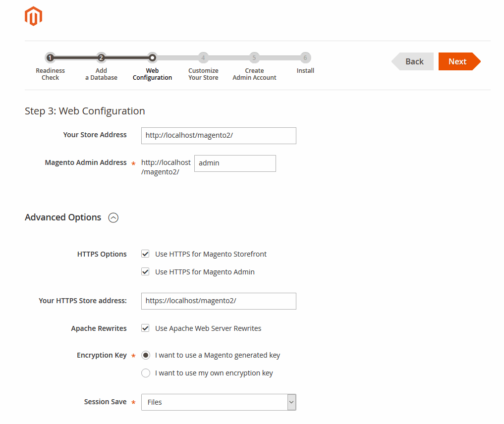Click the Magento logo icon
Viewport: 504px width, 424px height.
(33, 17)
